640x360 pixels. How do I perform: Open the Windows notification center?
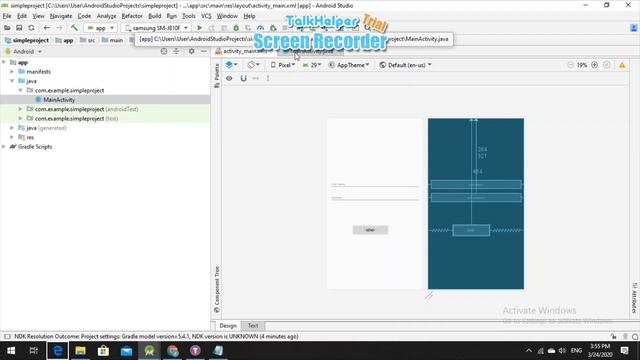624,351
